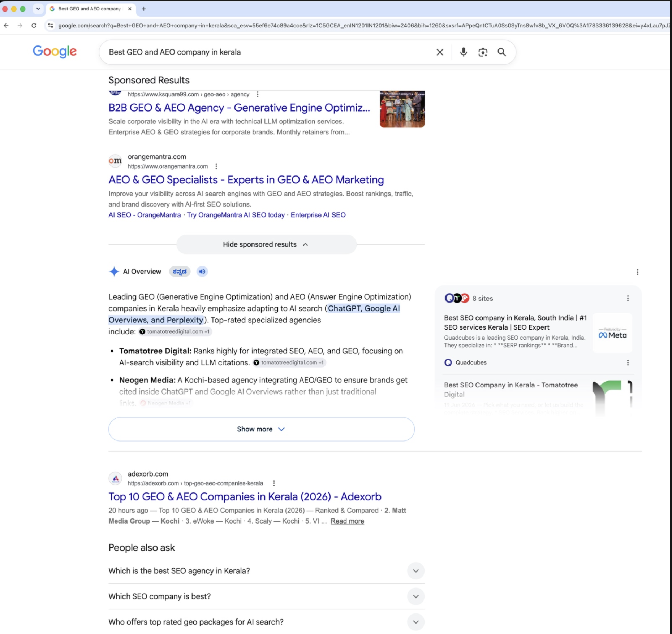Open Try OrangeMantra AI SEO today sitelink
This screenshot has height=634, width=672.
pyautogui.click(x=236, y=215)
